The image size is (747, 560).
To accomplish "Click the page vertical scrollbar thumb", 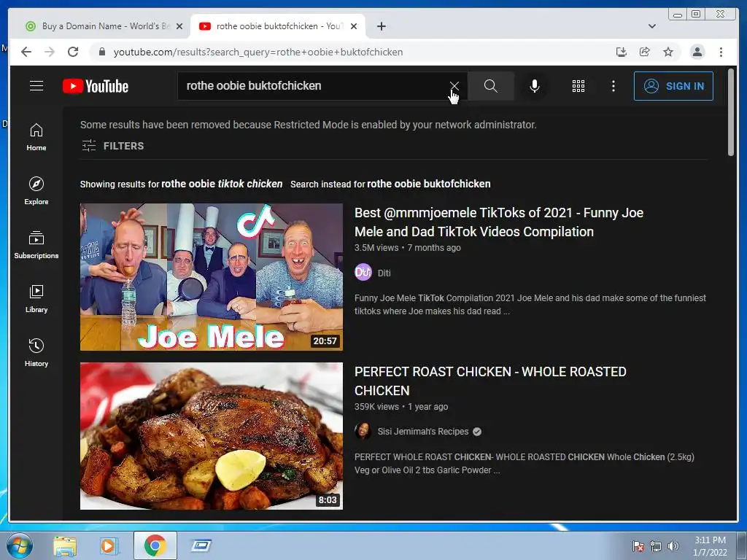I will tap(731, 112).
